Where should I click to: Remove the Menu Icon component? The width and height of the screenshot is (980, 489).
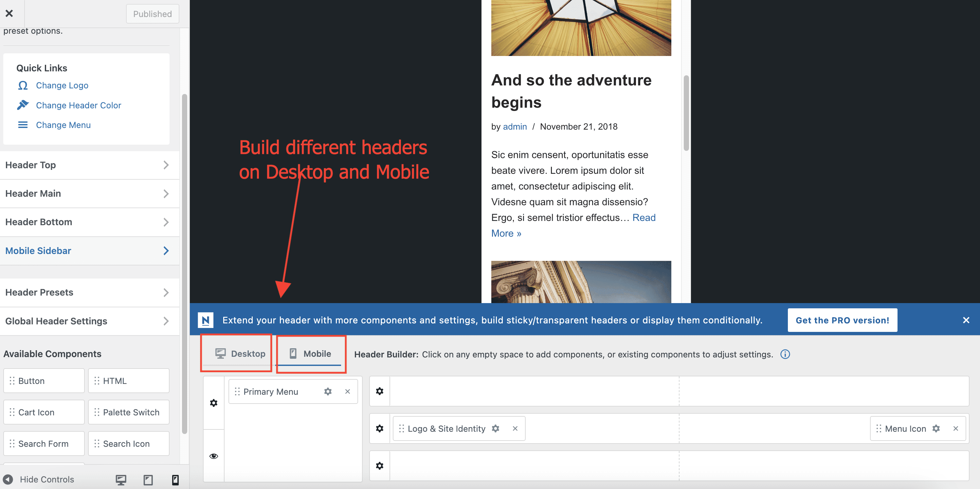pyautogui.click(x=955, y=428)
